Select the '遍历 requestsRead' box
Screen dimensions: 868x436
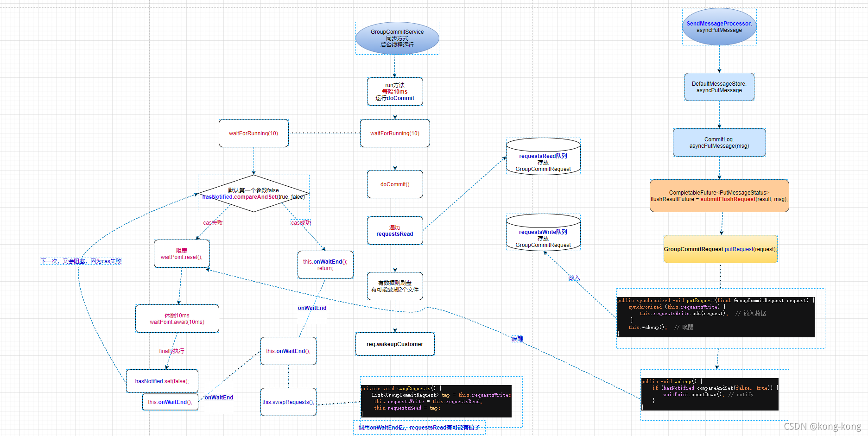coord(395,231)
